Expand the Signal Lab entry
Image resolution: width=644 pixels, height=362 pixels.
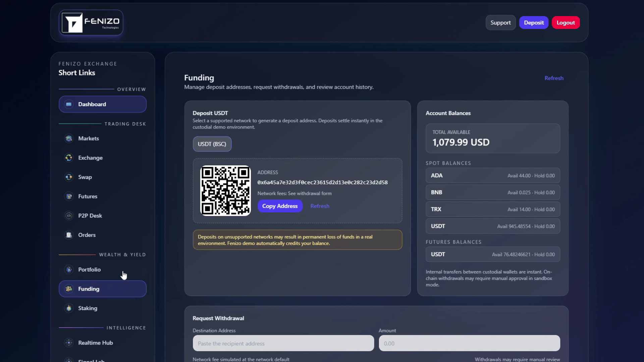click(91, 360)
